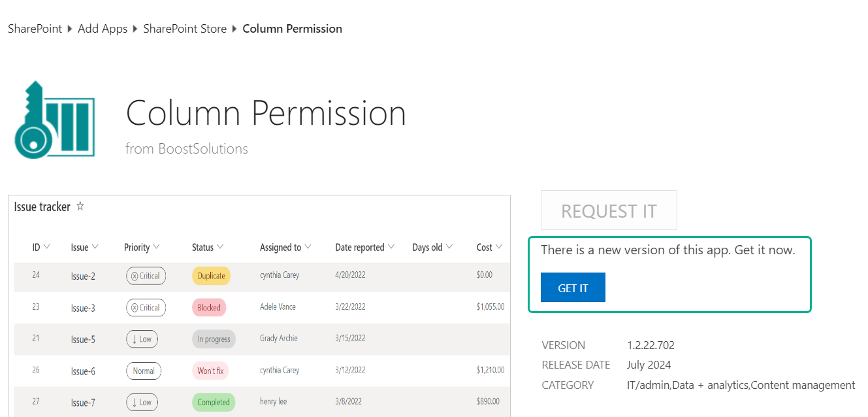
Task: Click the ID value 26
Action: point(36,370)
